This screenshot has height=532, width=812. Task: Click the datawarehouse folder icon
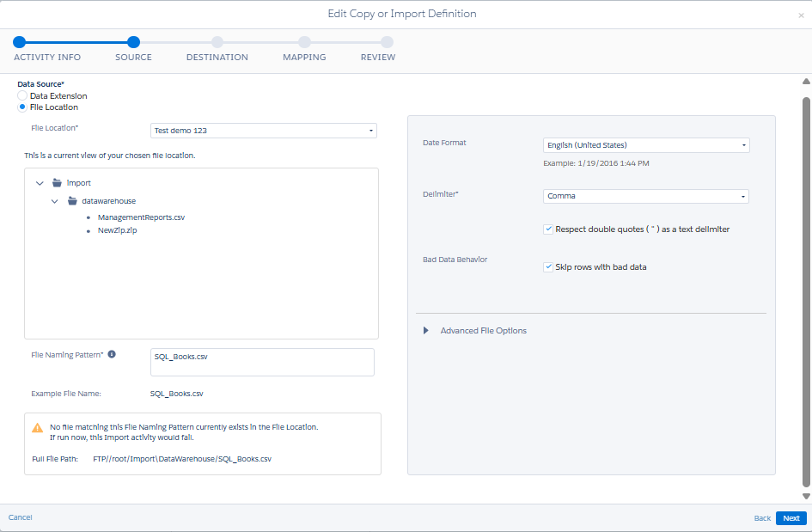point(73,201)
